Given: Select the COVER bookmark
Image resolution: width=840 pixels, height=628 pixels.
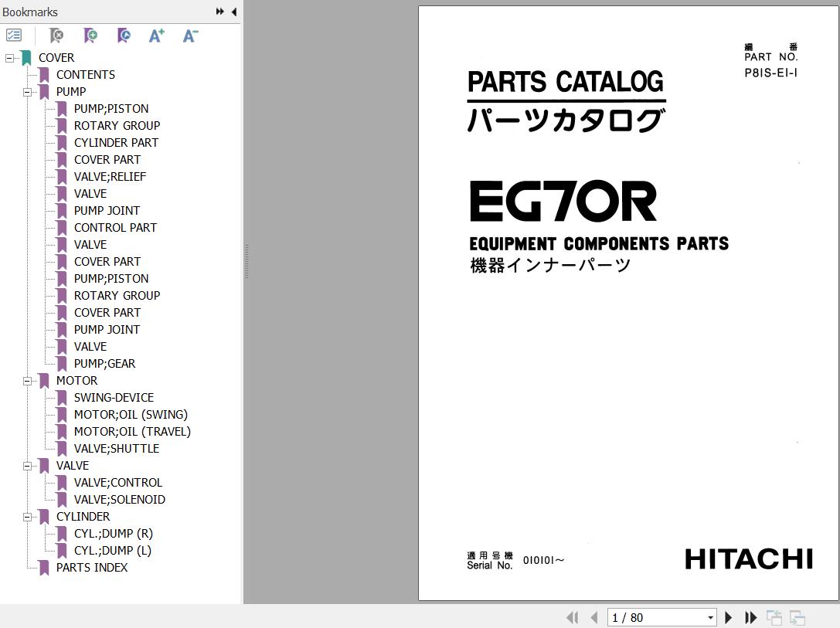Looking at the screenshot, I should tap(56, 57).
